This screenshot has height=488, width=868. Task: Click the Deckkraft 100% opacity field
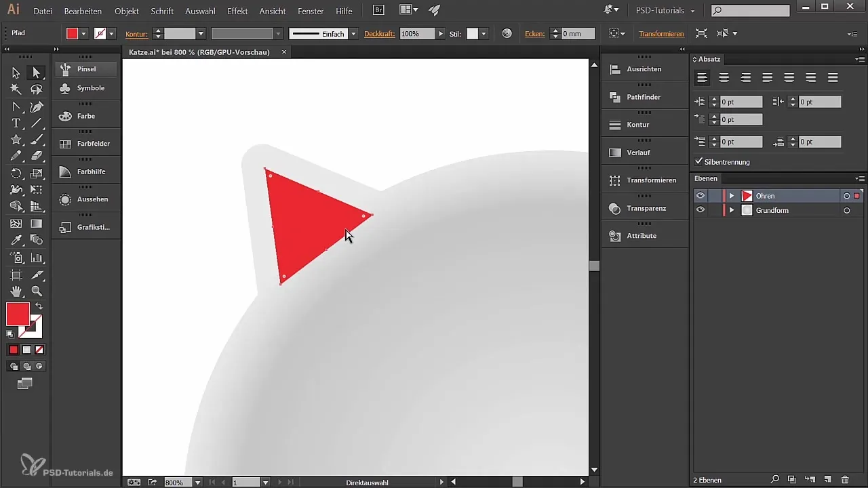pyautogui.click(x=417, y=33)
